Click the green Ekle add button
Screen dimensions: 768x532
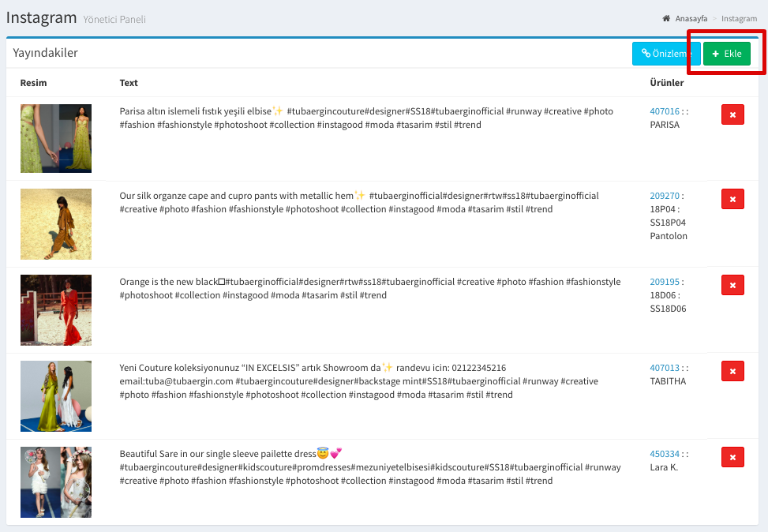pyautogui.click(x=726, y=54)
